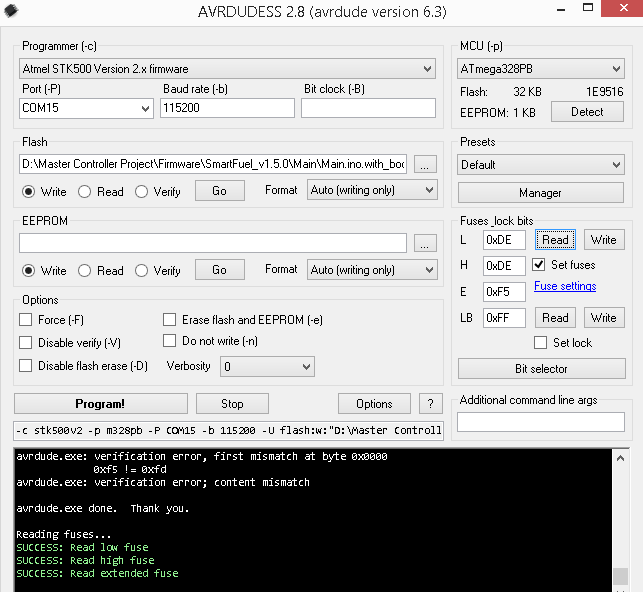
Task: Enable the Force (-F) checkbox
Action: tap(26, 320)
